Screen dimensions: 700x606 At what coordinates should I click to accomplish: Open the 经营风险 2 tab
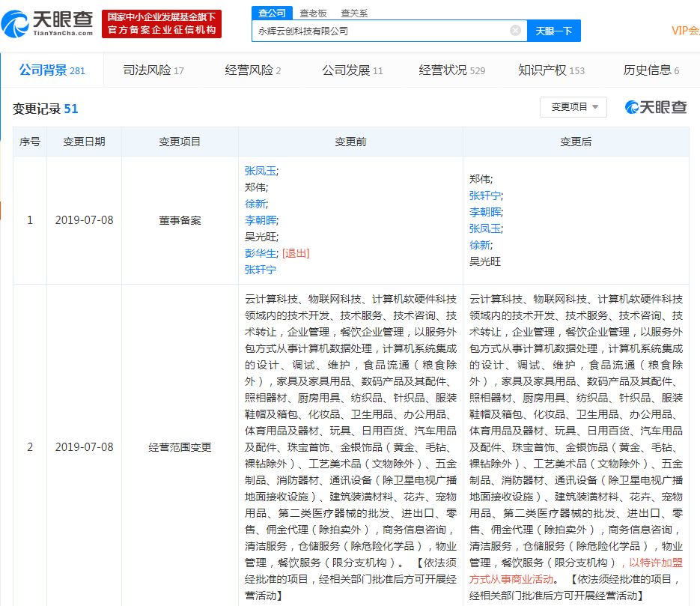pos(253,70)
